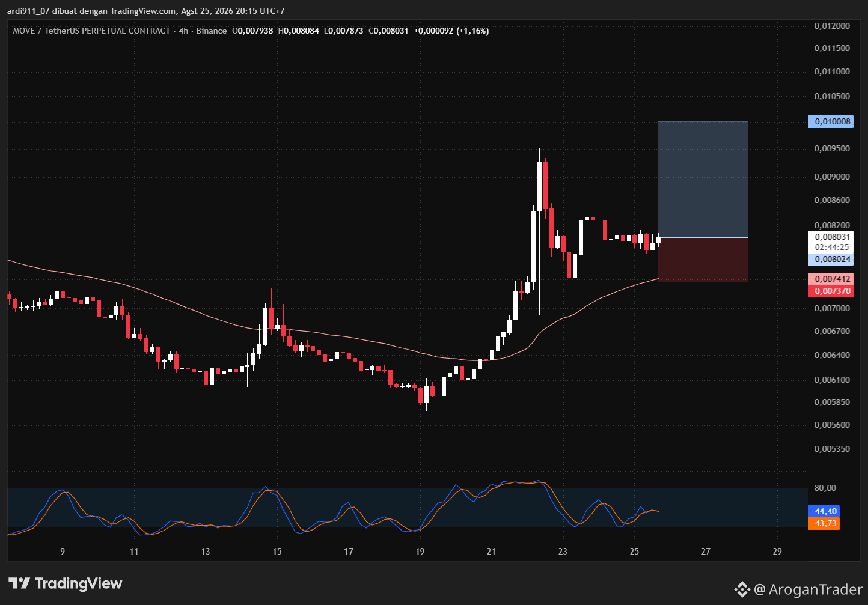Click the date label 23 on the time axis
The width and height of the screenshot is (868, 605).
563,551
